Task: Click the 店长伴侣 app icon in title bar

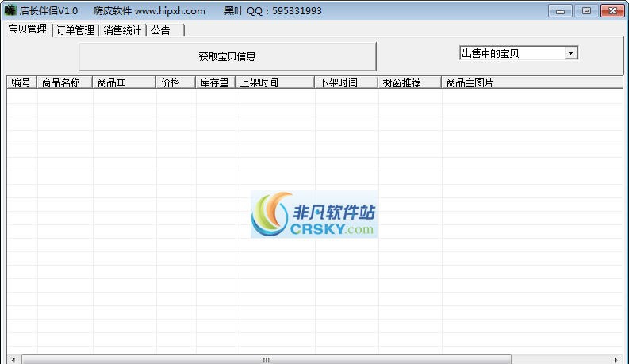Action: point(10,10)
